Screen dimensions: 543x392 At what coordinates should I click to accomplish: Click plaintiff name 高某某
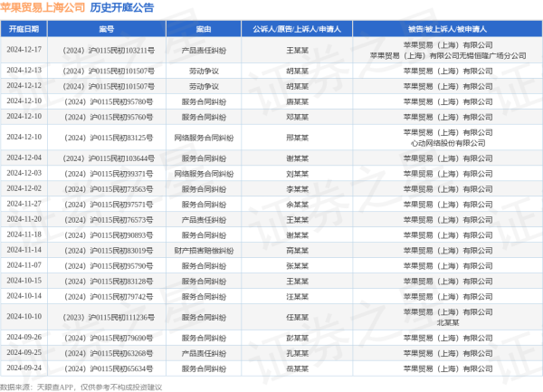coord(297,251)
